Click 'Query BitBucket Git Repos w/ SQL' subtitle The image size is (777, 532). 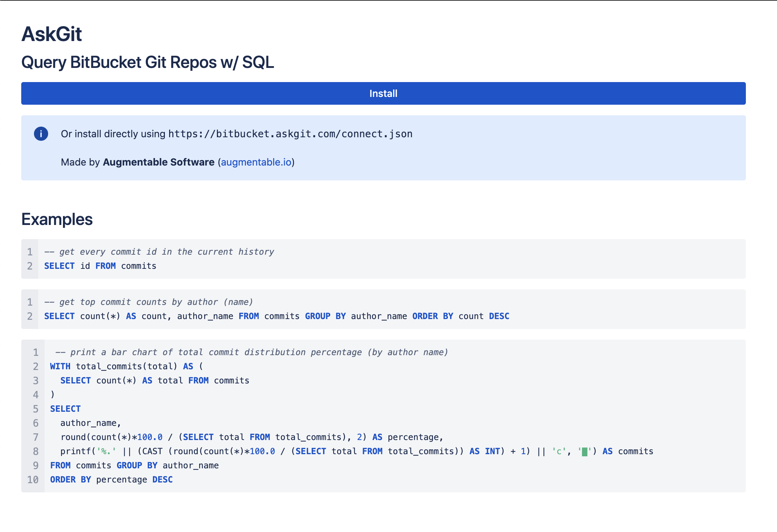click(x=148, y=62)
